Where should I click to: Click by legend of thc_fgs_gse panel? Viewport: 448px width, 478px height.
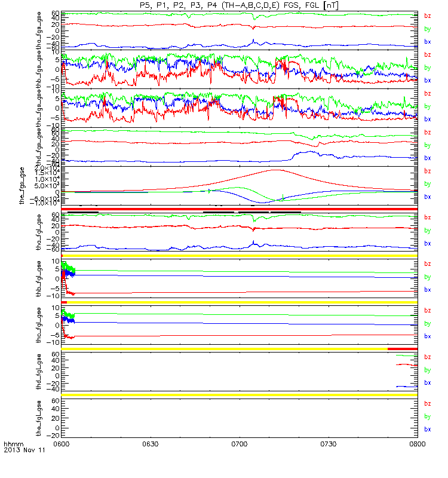427,106
